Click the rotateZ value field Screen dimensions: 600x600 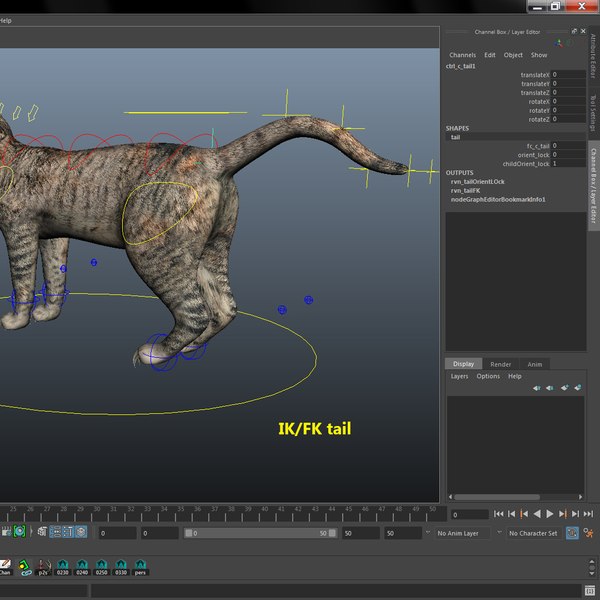568,119
